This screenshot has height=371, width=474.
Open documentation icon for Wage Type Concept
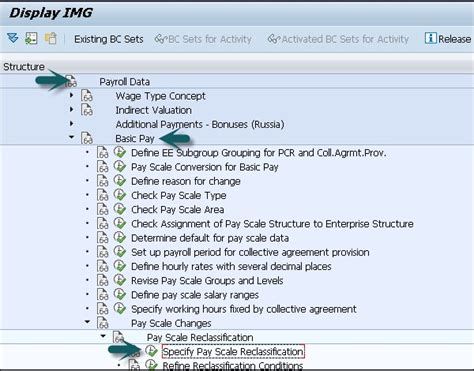pos(87,96)
